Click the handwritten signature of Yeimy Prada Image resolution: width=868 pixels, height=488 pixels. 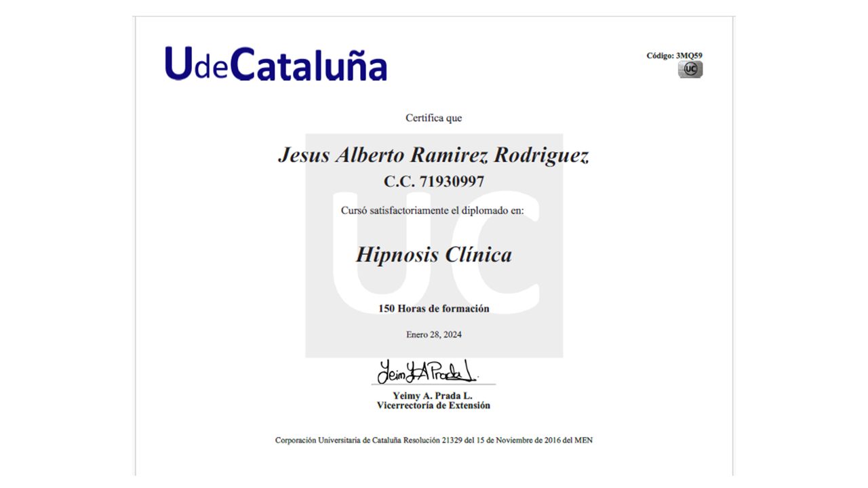(x=428, y=371)
